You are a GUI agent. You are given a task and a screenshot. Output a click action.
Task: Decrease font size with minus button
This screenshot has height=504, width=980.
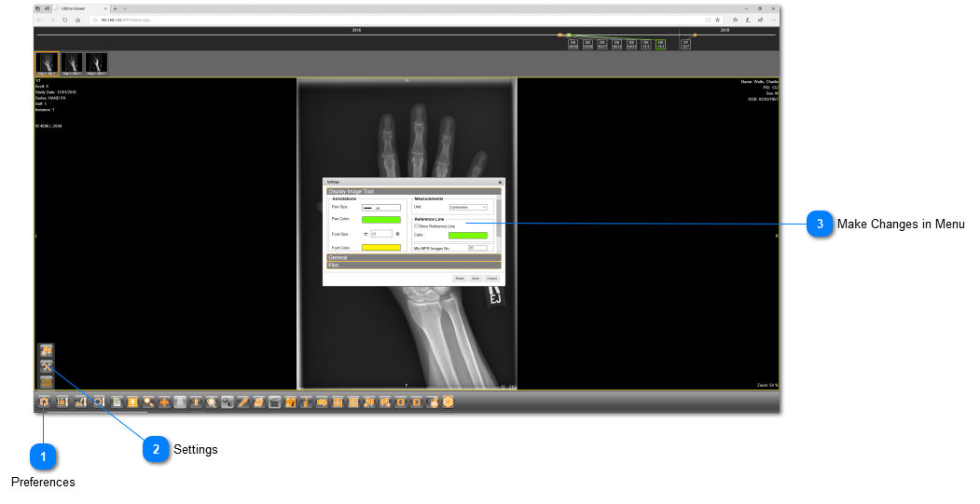pyautogui.click(x=366, y=234)
